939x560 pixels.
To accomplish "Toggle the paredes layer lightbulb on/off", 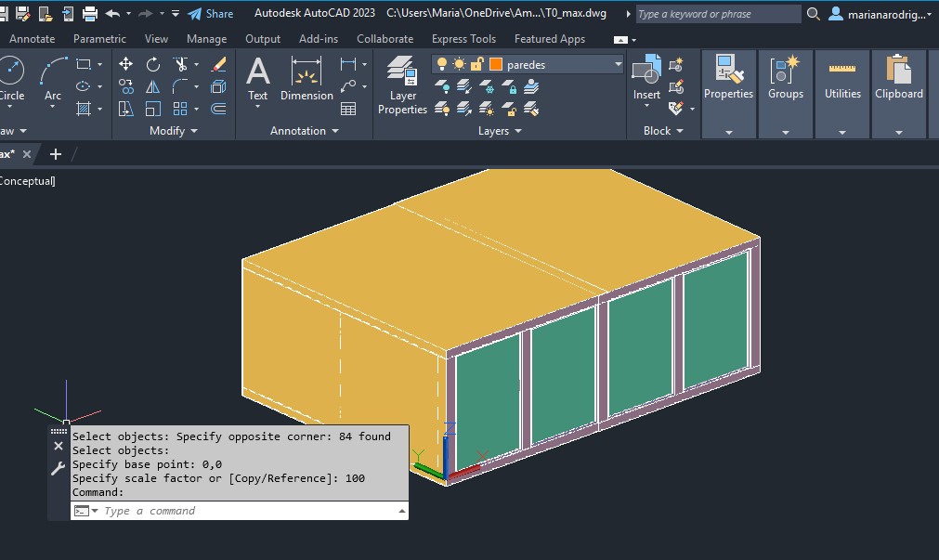I will 442,65.
